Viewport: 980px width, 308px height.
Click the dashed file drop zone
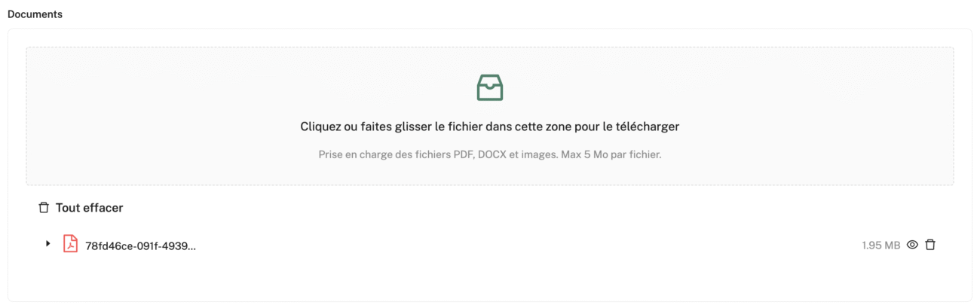pyautogui.click(x=490, y=116)
